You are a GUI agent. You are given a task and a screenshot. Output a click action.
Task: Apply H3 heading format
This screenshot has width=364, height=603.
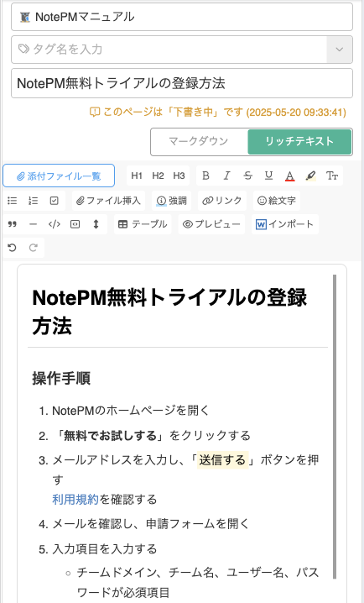179,176
